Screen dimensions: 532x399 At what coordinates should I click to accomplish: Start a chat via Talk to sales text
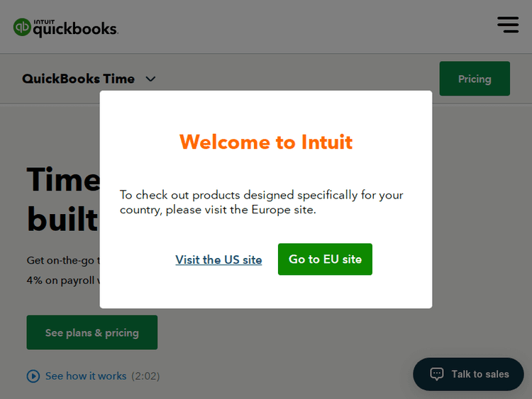480,374
